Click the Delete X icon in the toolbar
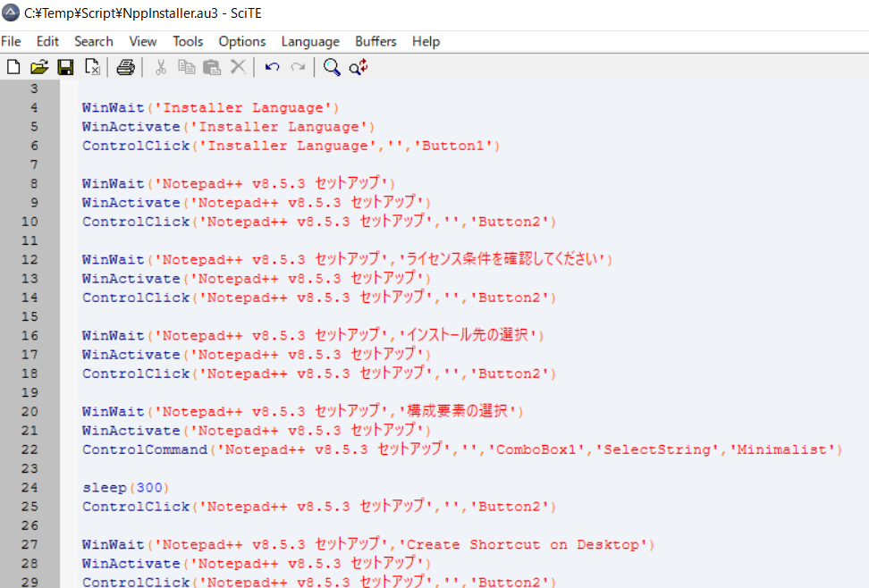This screenshot has width=869, height=588. (x=238, y=67)
